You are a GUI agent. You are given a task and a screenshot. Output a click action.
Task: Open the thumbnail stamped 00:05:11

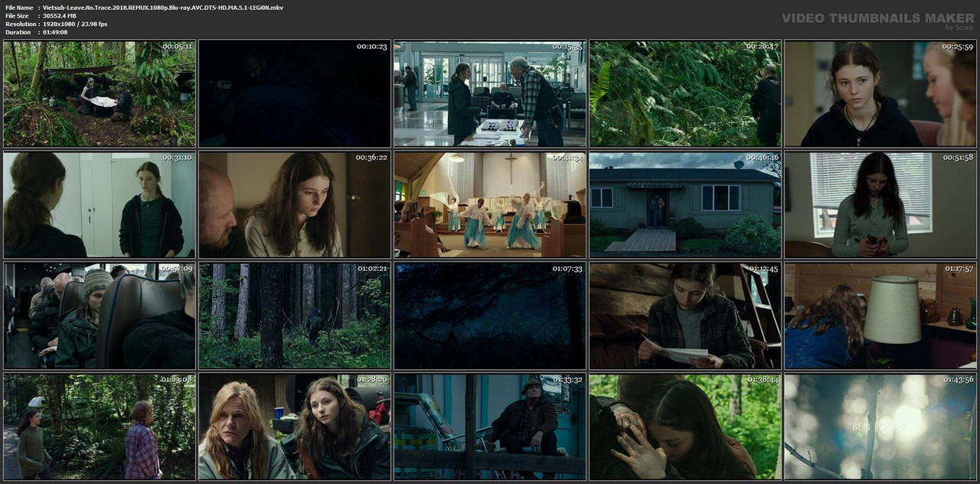tap(100, 93)
